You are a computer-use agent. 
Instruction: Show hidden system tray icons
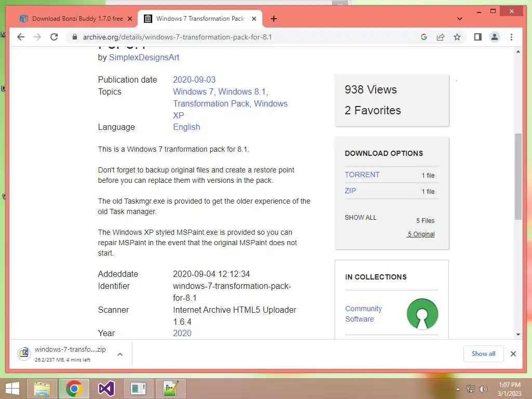(x=458, y=389)
